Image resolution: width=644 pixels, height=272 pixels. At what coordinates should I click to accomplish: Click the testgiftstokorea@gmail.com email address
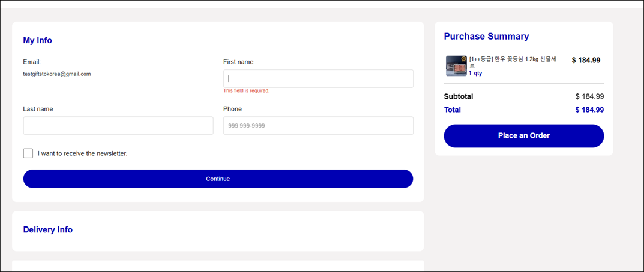point(57,74)
